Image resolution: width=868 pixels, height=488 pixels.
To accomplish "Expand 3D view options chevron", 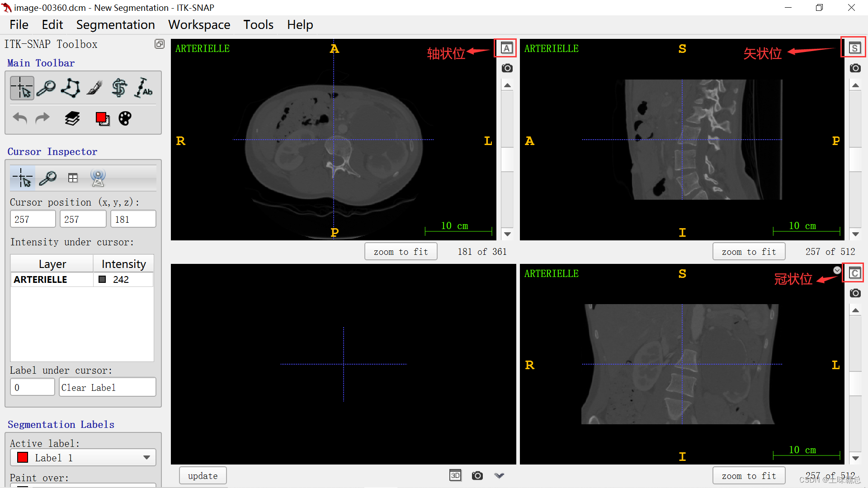I will pos(499,475).
